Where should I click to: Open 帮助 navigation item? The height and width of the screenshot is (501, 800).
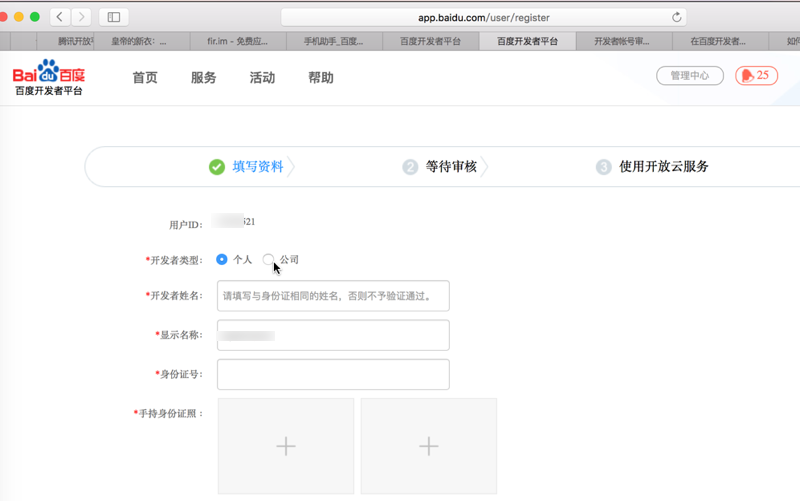pos(321,78)
